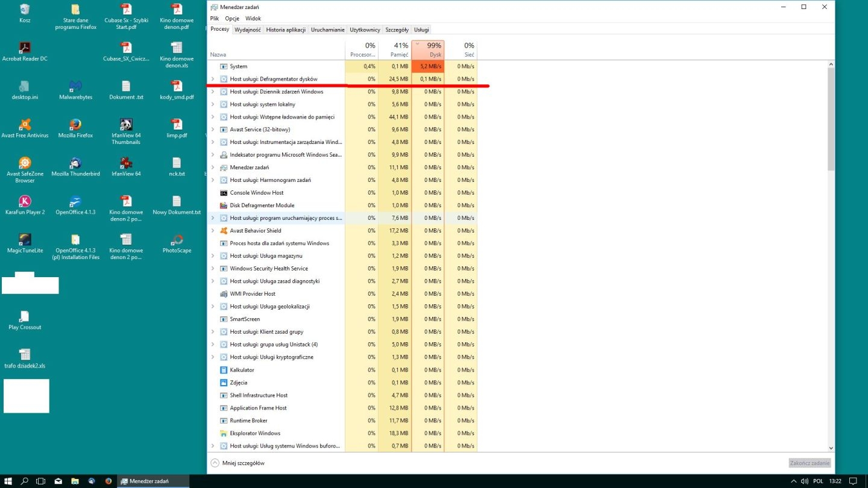Viewport: 868px width, 488px height.
Task: Switch to Historia aplikacji tab
Action: pyautogui.click(x=286, y=30)
